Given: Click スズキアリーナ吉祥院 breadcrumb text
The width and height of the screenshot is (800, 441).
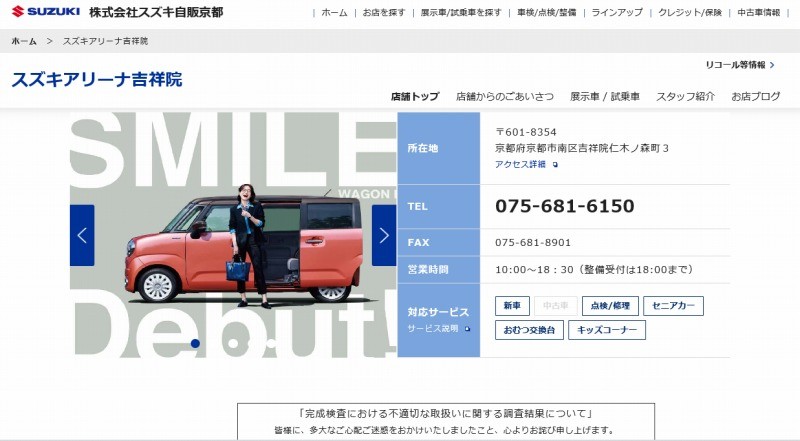Looking at the screenshot, I should (x=105, y=41).
